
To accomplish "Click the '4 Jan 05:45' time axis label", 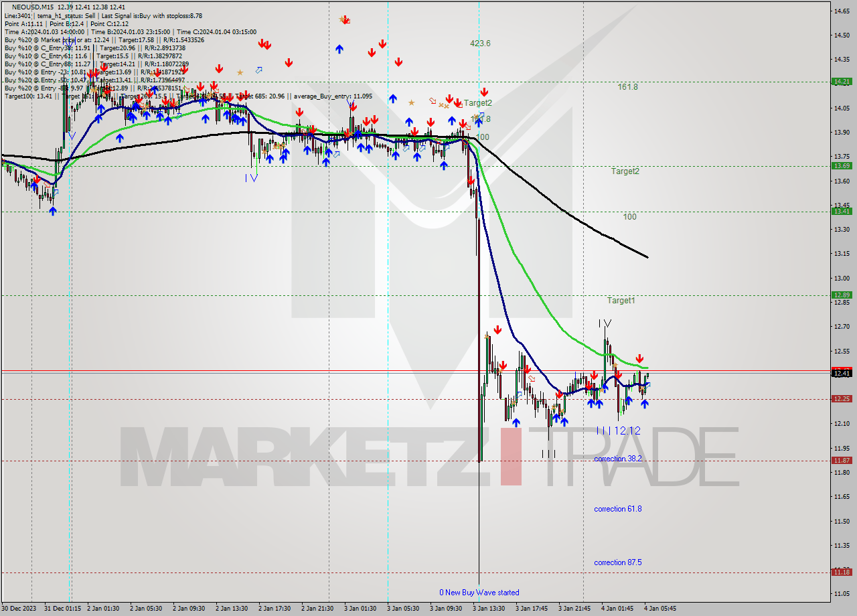I will (x=659, y=609).
